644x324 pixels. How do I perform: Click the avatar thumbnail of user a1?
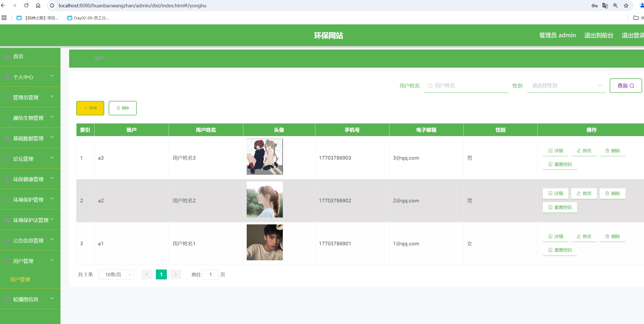tap(265, 242)
